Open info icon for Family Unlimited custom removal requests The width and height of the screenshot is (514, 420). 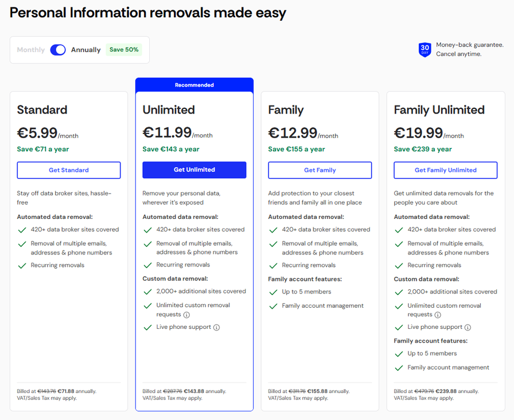[x=438, y=315]
